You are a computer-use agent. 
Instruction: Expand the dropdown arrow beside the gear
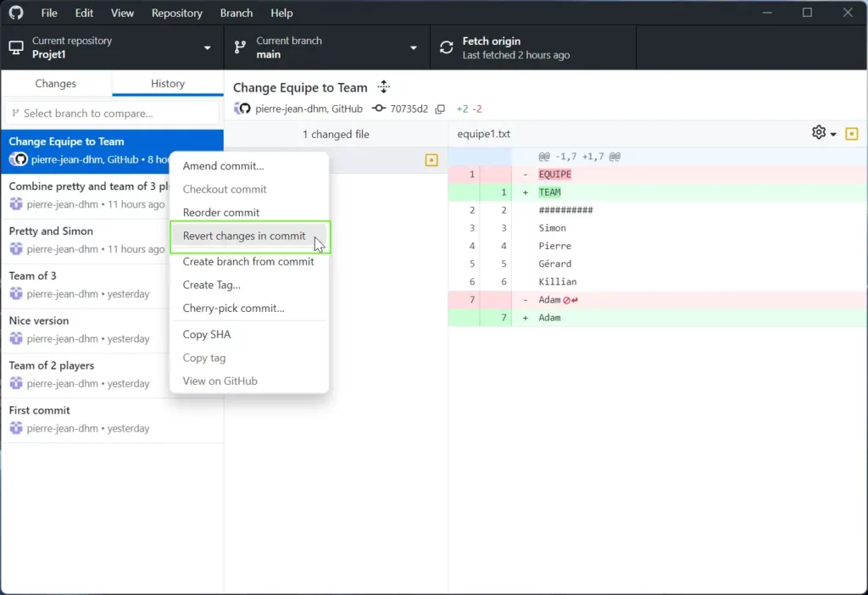coord(833,135)
